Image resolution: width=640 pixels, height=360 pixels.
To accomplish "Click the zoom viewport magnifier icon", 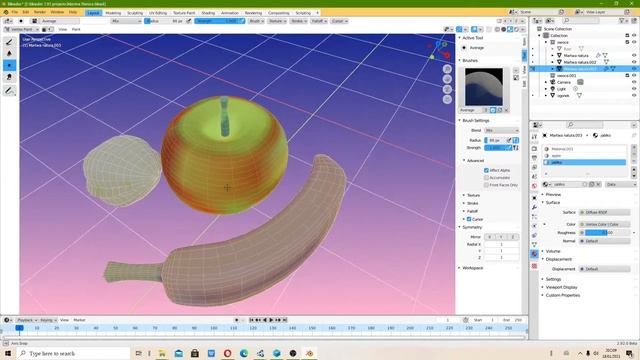I will click(447, 69).
